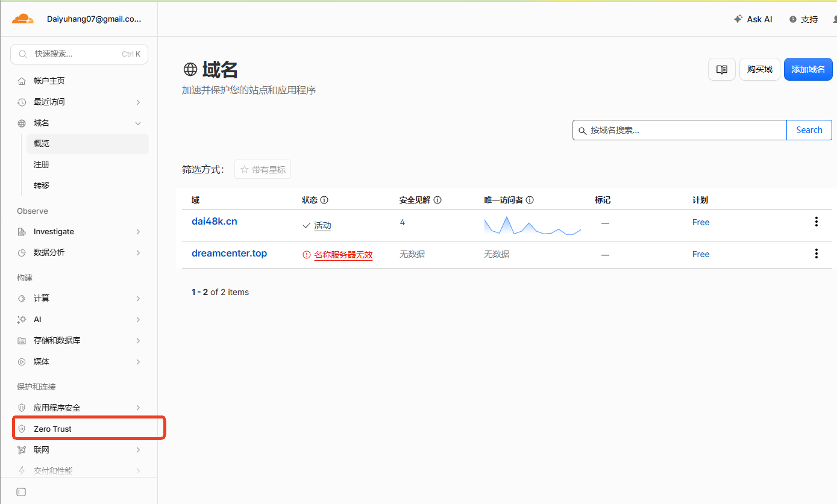Focus the 按域名搜索 input field
Viewport: 837px width, 504px height.
tap(680, 130)
